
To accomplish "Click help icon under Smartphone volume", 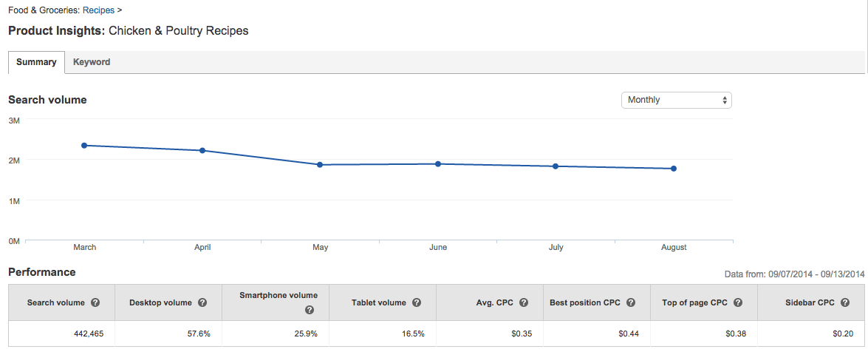I will [310, 311].
